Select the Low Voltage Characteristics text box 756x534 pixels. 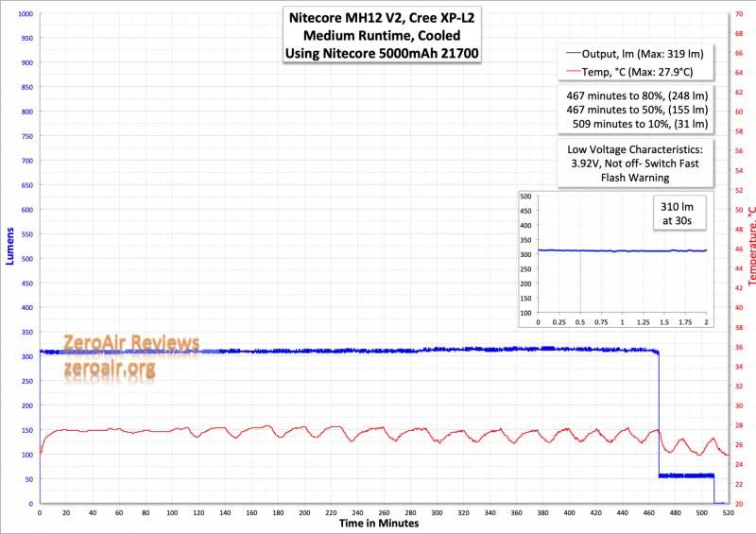pos(631,163)
